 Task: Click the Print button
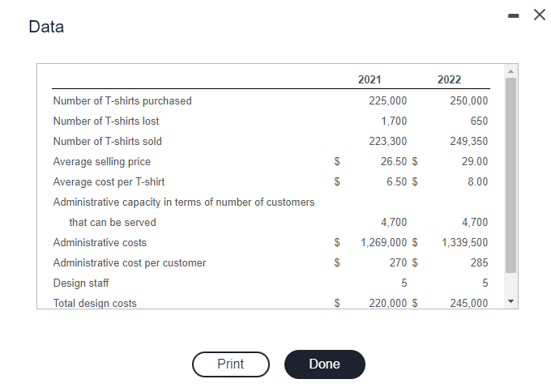tap(230, 364)
